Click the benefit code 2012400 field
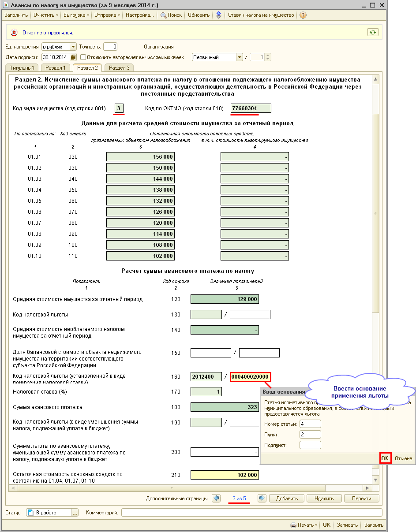 tap(206, 377)
